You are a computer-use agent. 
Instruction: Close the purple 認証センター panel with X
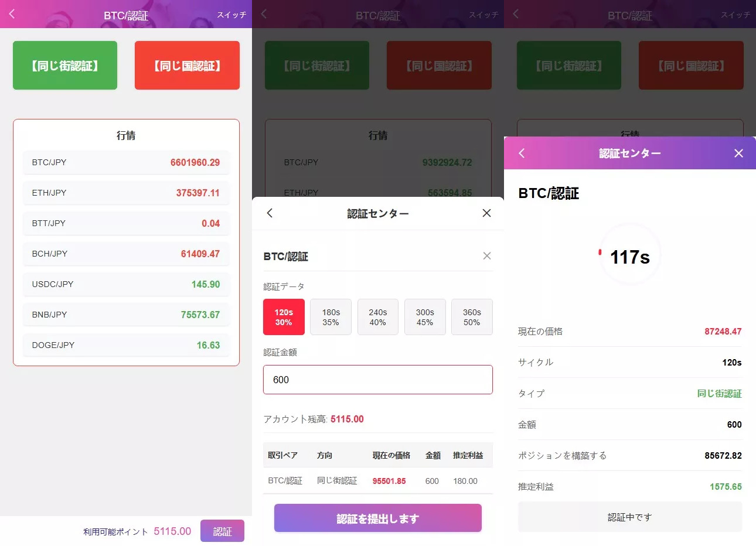tap(738, 153)
